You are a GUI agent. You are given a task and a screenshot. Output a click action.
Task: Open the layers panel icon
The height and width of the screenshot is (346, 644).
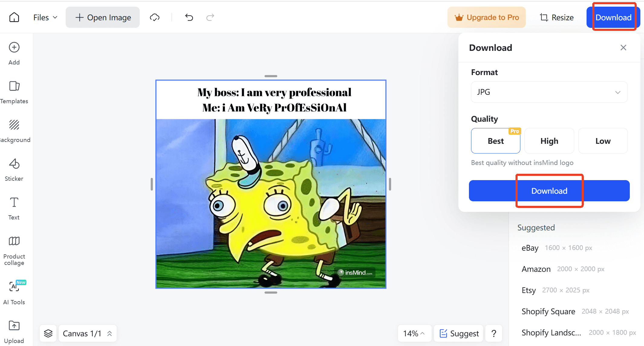tap(48, 333)
